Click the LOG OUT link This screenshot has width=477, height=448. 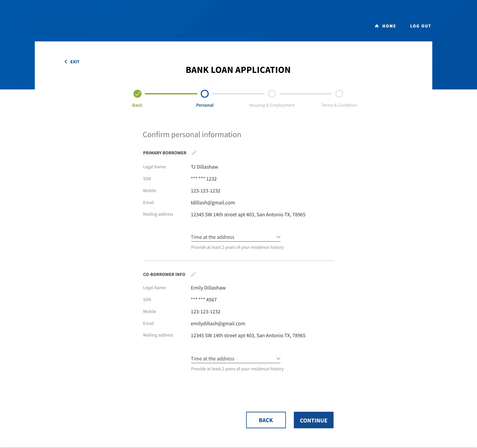420,26
